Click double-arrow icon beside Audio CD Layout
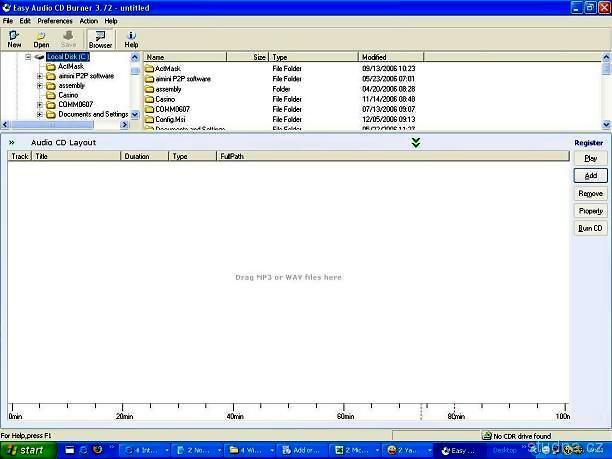Image resolution: width=612 pixels, height=459 pixels. (12, 143)
